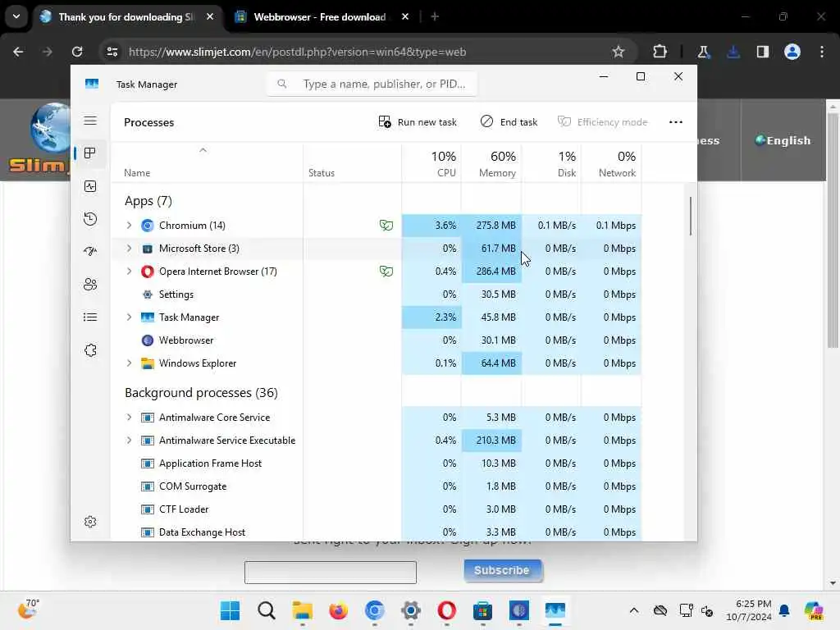View site information icon in address bar
This screenshot has height=630, width=840.
[x=112, y=52]
